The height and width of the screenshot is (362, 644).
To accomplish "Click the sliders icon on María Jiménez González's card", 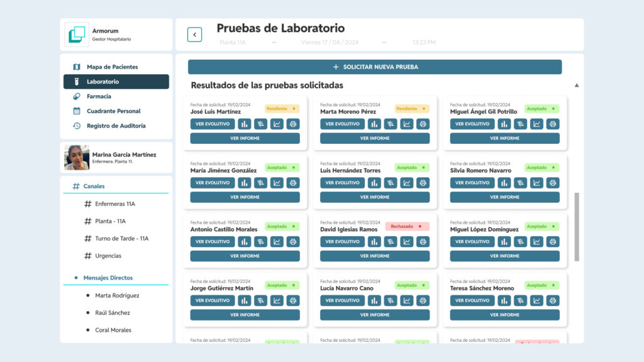I will point(261,183).
